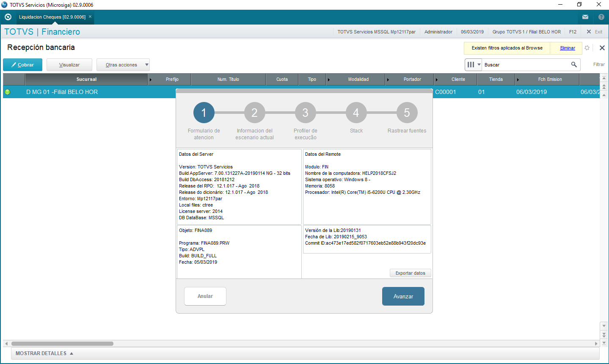Viewport: 609px width, 364px height.
Task: Open the help question mark icon
Action: [601, 17]
